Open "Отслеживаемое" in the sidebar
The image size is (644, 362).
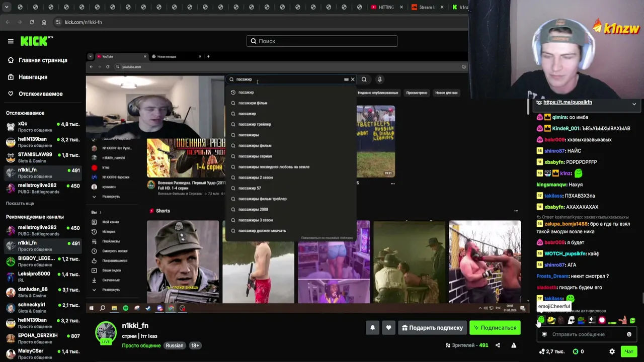(x=35, y=94)
